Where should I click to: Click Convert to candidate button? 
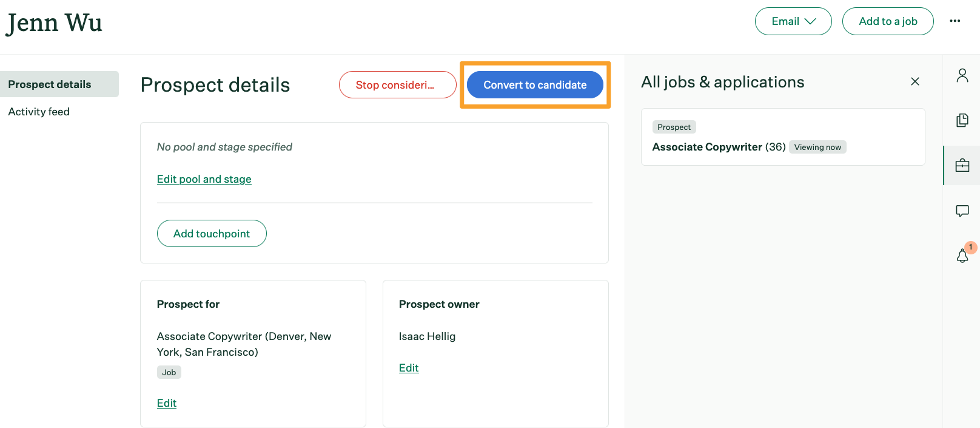(x=535, y=85)
